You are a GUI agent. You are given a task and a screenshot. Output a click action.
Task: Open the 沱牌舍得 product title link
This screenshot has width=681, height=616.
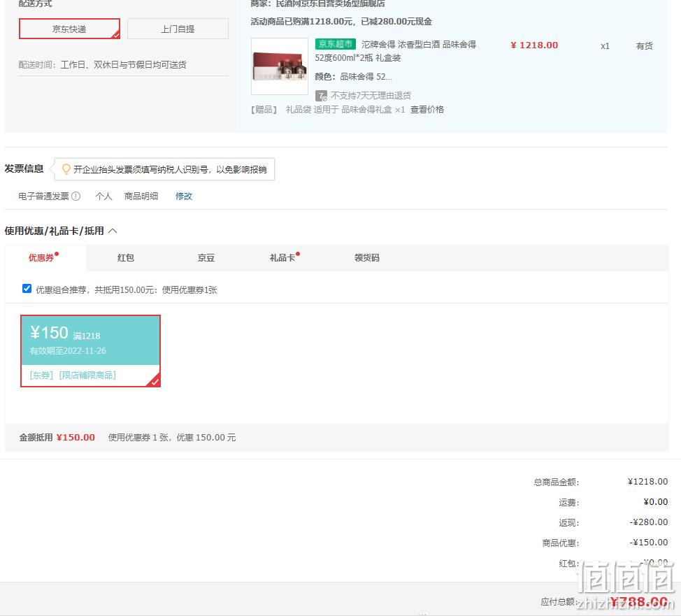point(395,51)
